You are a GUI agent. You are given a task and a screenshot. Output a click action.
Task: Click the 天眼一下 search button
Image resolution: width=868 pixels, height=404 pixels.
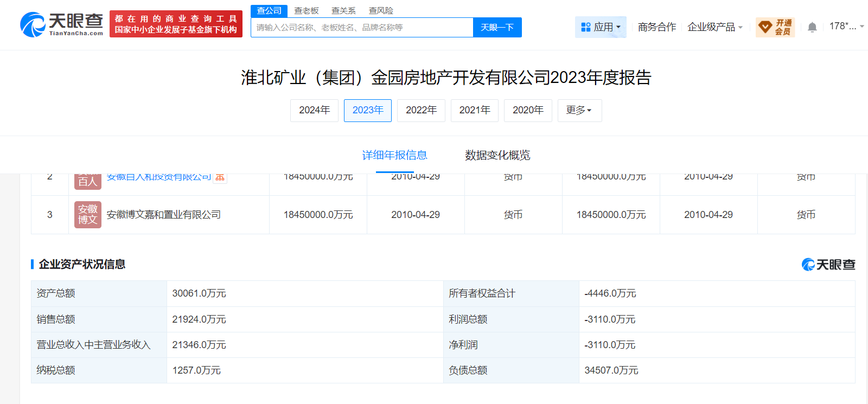pos(497,28)
